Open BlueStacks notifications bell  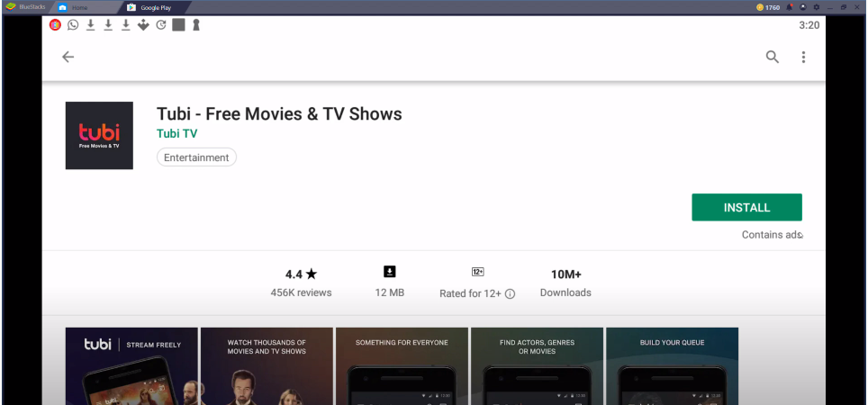(790, 7)
